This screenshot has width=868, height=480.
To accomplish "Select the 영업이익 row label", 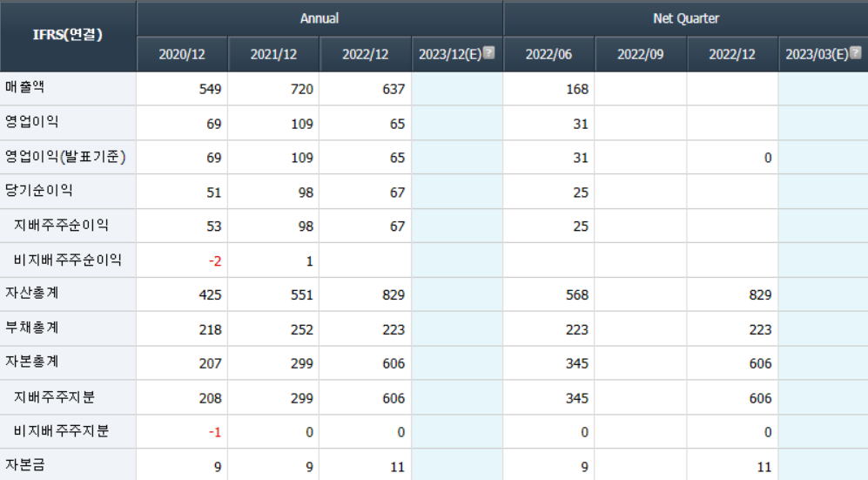I will (x=31, y=122).
